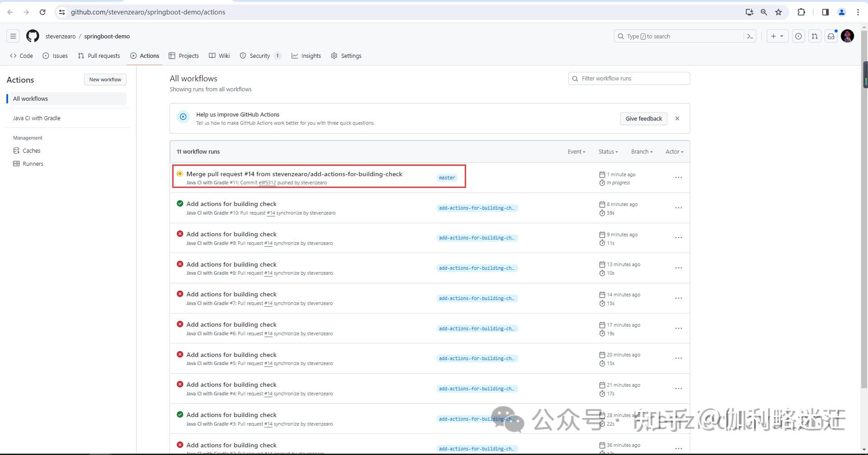Open the notifications inbox icon

point(831,36)
